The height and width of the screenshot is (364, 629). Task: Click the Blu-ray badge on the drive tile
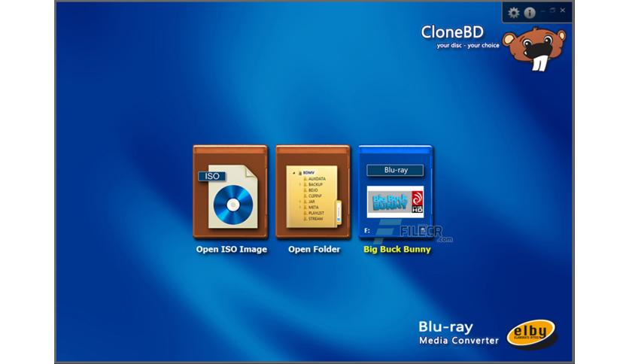pyautogui.click(x=395, y=170)
